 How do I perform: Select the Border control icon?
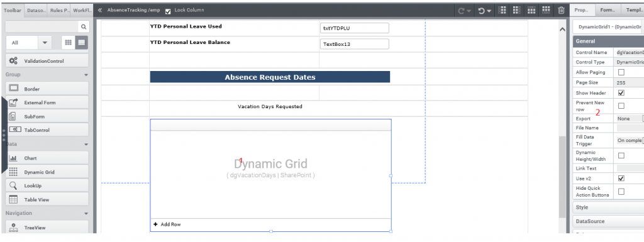click(x=13, y=89)
